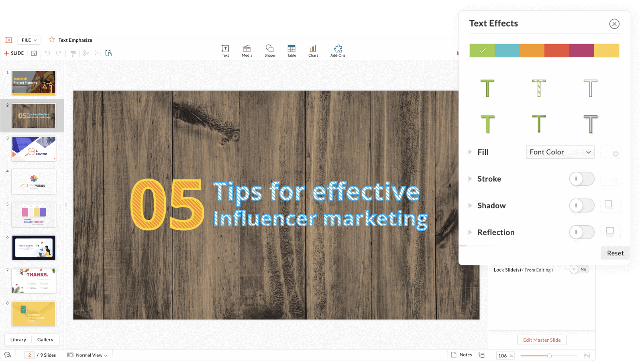The image size is (644, 361).
Task: Enable the Shadow toggle
Action: [x=581, y=205]
